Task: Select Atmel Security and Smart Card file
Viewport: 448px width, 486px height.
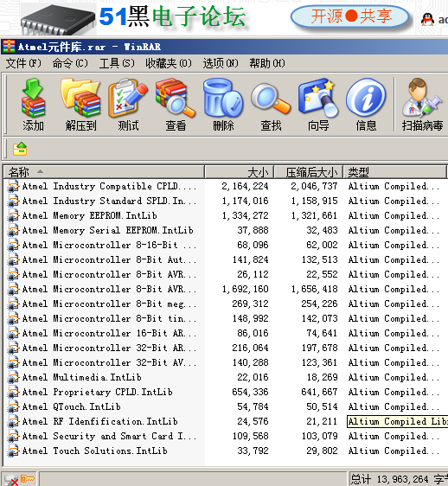Action: click(110, 437)
